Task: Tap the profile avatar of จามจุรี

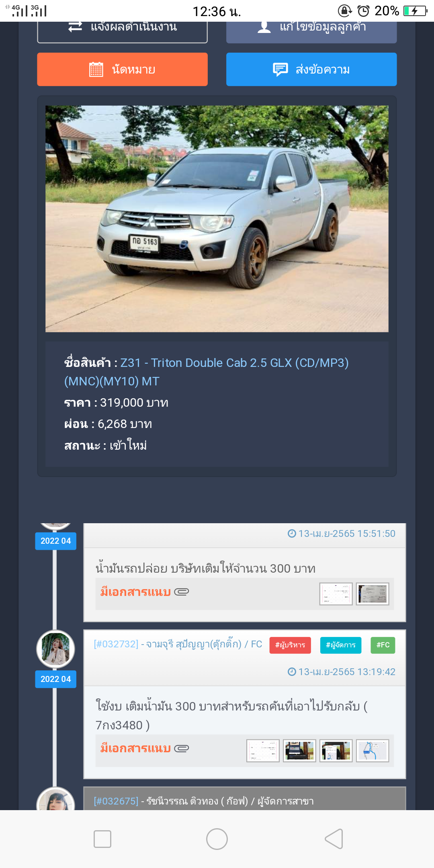Action: [55, 649]
